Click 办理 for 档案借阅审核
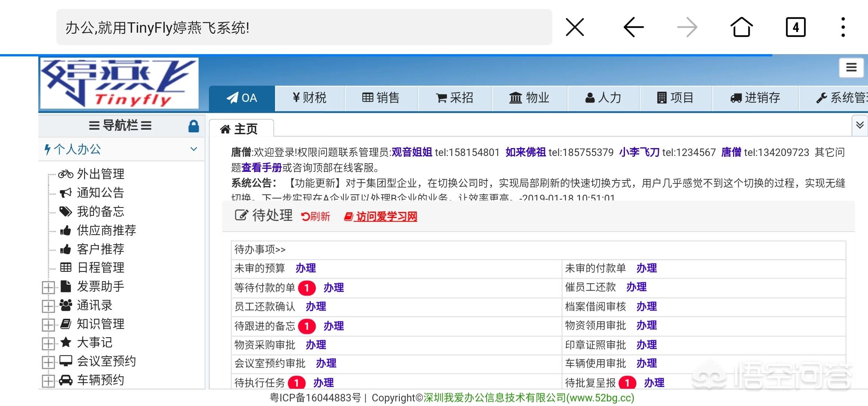The image size is (868, 406). point(647,307)
